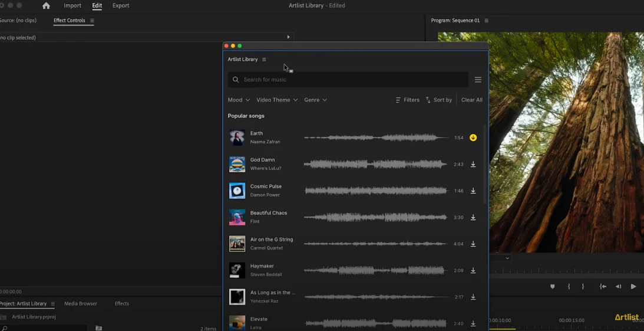Expand the Video Theme filter dropdown
The width and height of the screenshot is (644, 331).
click(x=277, y=100)
